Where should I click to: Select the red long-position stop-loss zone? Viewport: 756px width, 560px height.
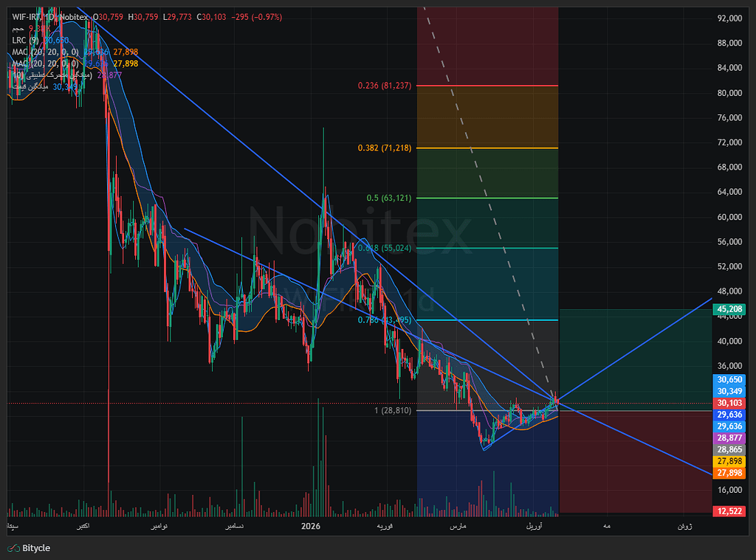point(636,462)
